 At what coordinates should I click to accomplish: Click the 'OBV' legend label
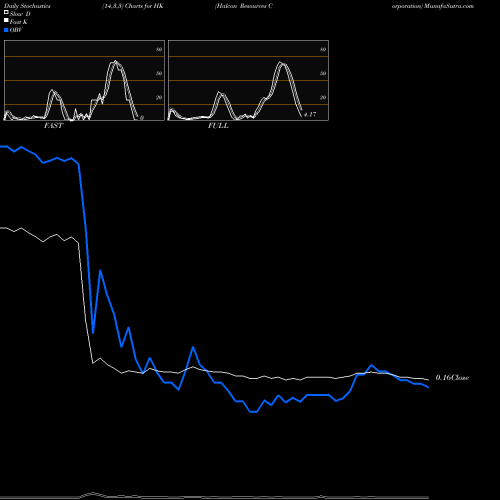[16, 30]
